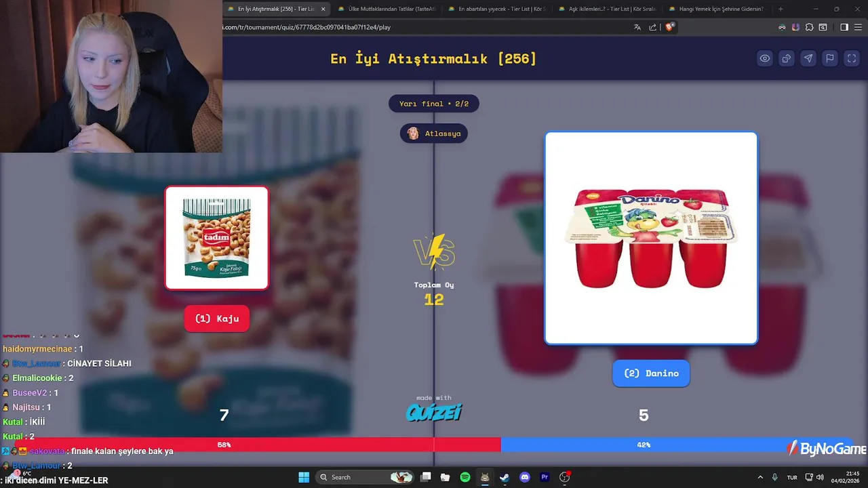Vote for the (2) Danino button
The width and height of the screenshot is (868, 488).
coord(651,373)
